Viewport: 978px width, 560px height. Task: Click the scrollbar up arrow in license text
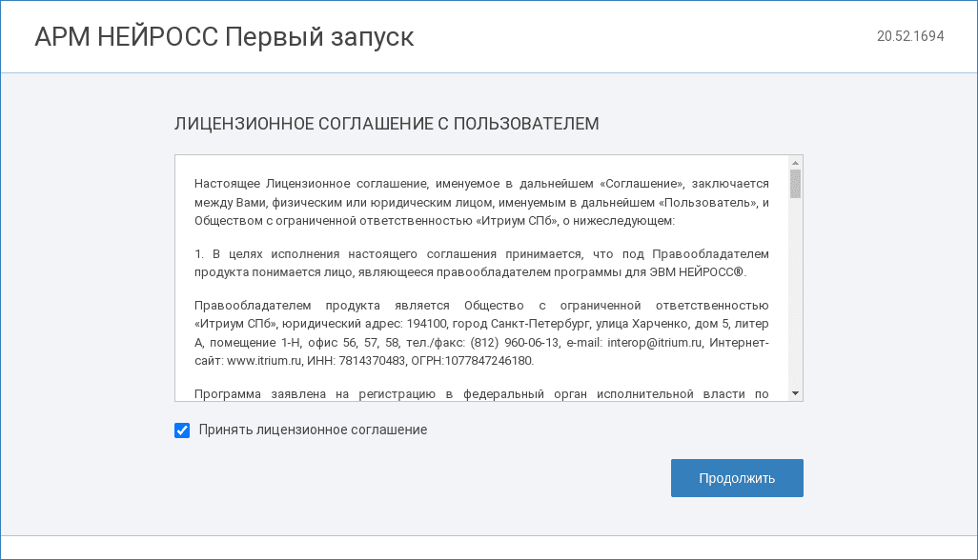tap(795, 163)
